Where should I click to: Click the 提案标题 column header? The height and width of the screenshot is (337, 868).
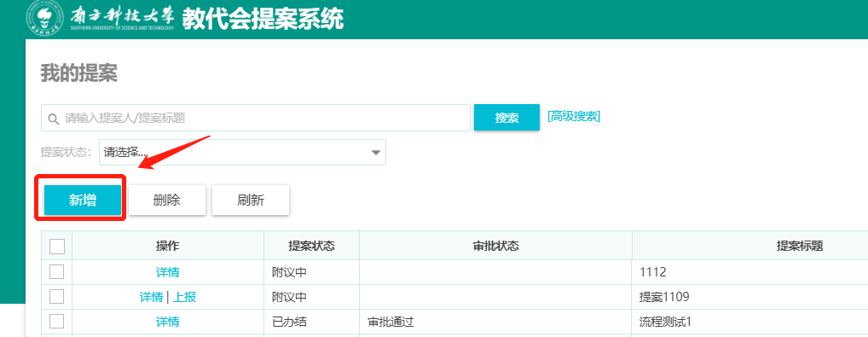pos(799,246)
